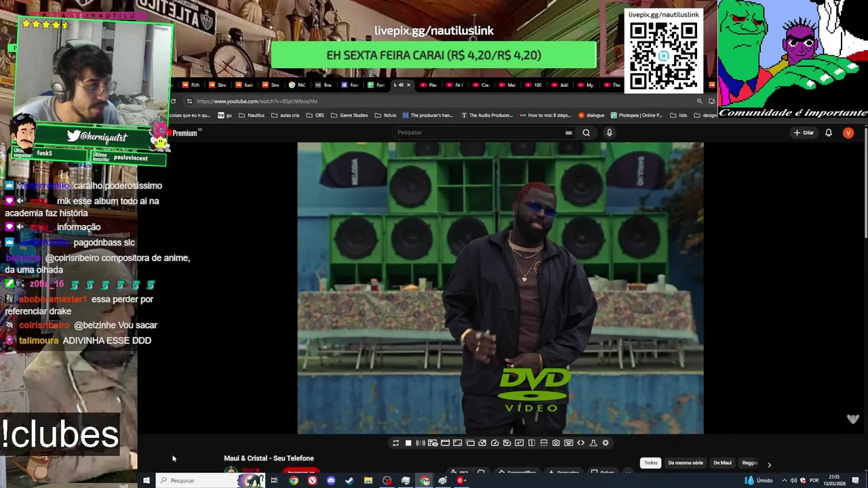
Task: Open The producer's handbook bookmark
Action: (428, 115)
